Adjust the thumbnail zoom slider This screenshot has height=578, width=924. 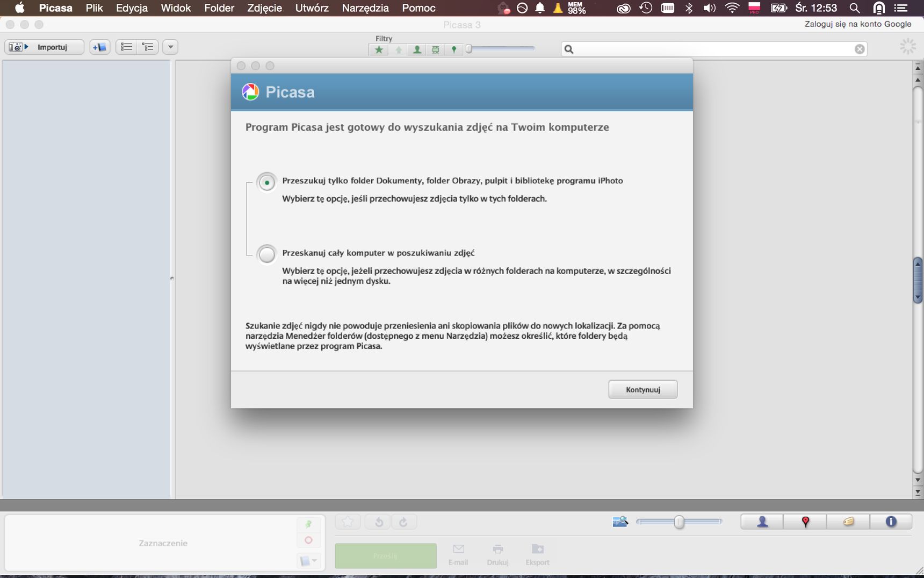tap(679, 522)
